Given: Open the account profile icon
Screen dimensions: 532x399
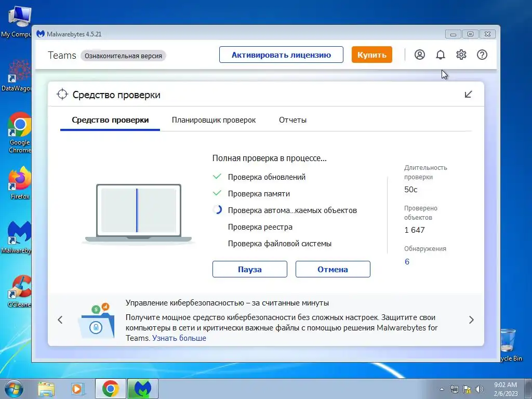Looking at the screenshot, I should pyautogui.click(x=420, y=55).
